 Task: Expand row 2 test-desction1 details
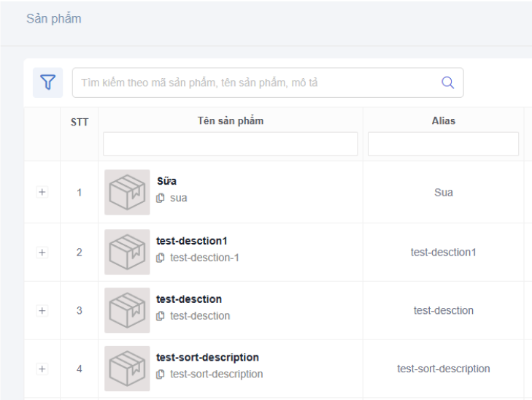click(42, 253)
